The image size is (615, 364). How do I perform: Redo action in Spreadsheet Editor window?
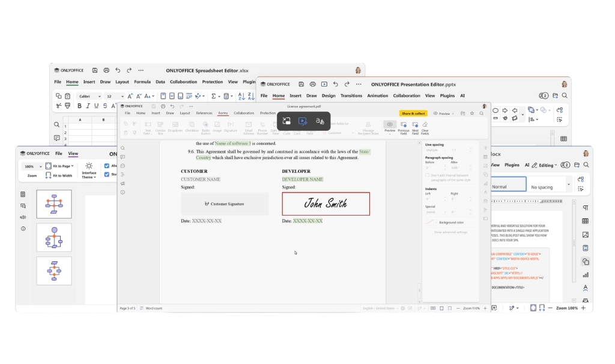(x=129, y=70)
